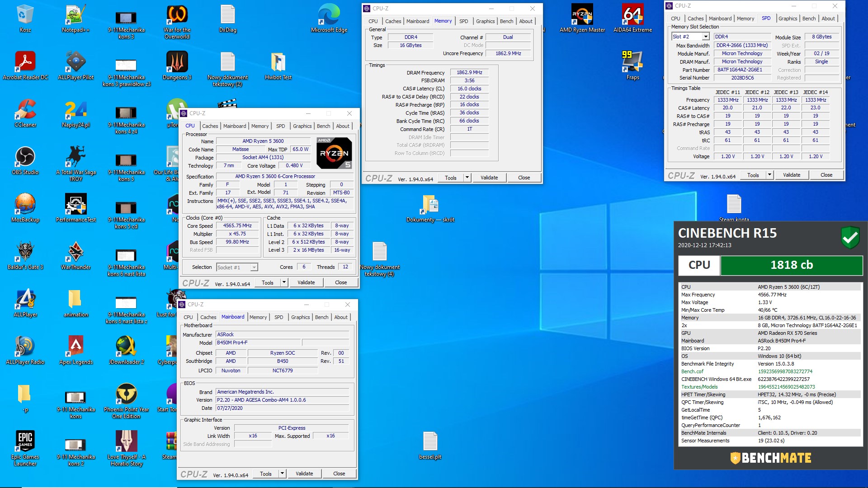
Task: Open Napisy24.pl shortcut
Action: click(x=75, y=113)
